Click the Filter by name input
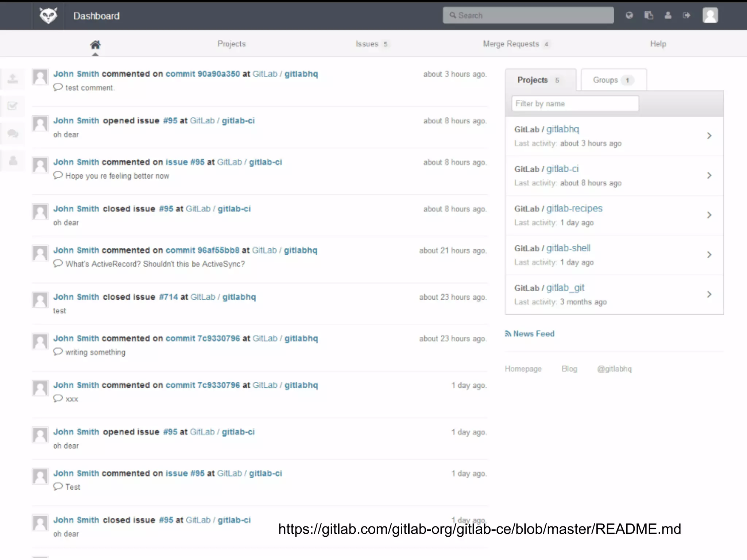The image size is (747, 560). point(575,104)
